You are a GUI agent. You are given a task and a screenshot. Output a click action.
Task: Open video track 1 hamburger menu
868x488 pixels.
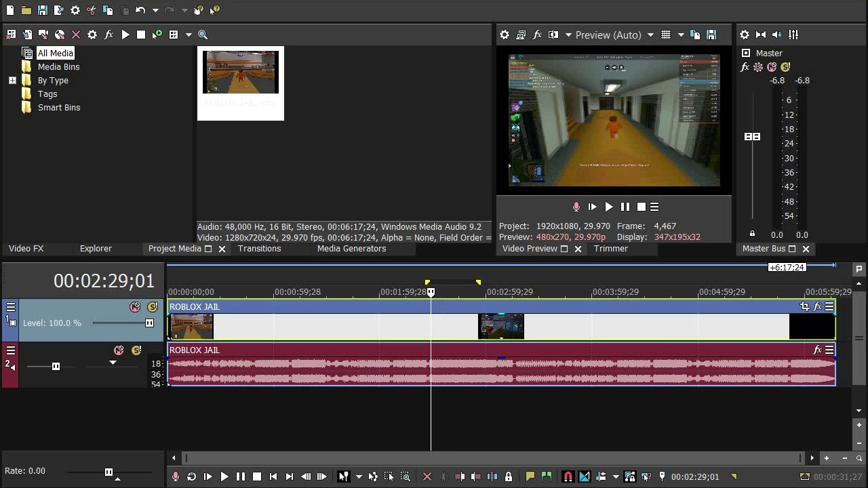[x=11, y=307]
